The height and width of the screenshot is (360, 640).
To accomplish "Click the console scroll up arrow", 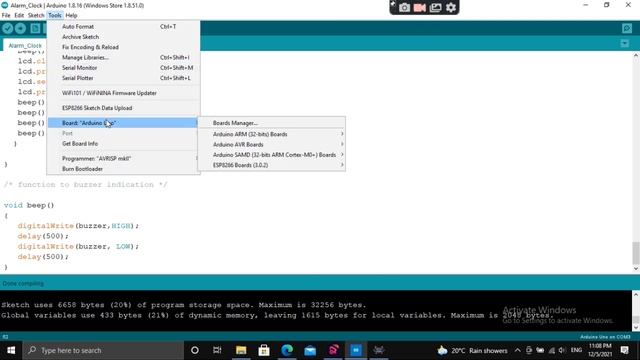I will [636, 294].
